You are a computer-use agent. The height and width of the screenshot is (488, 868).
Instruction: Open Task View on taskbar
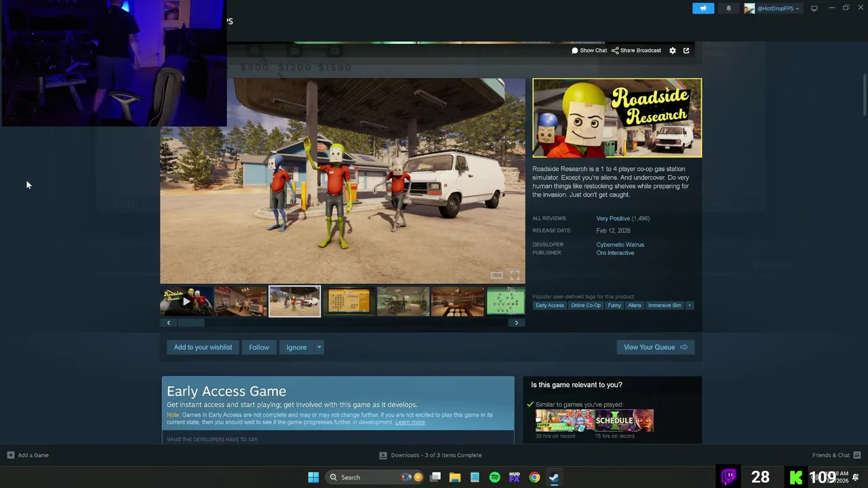pyautogui.click(x=435, y=477)
